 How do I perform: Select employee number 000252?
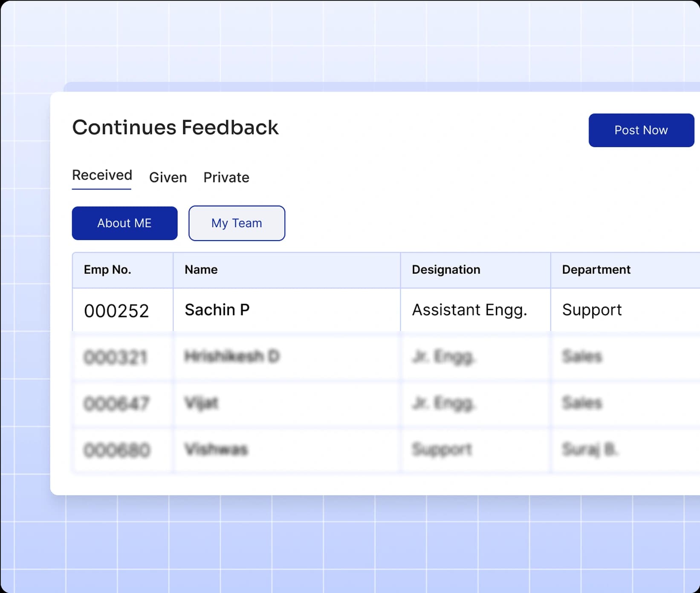tap(117, 311)
